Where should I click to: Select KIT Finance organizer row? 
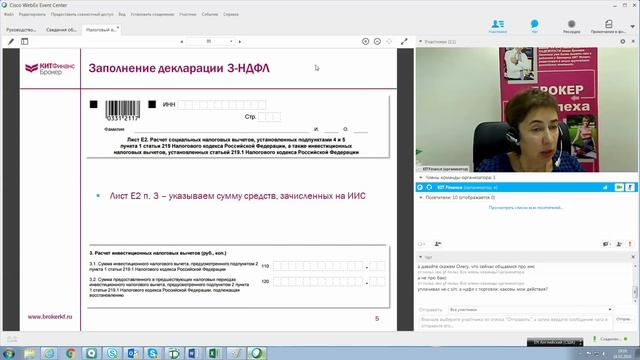point(526,187)
